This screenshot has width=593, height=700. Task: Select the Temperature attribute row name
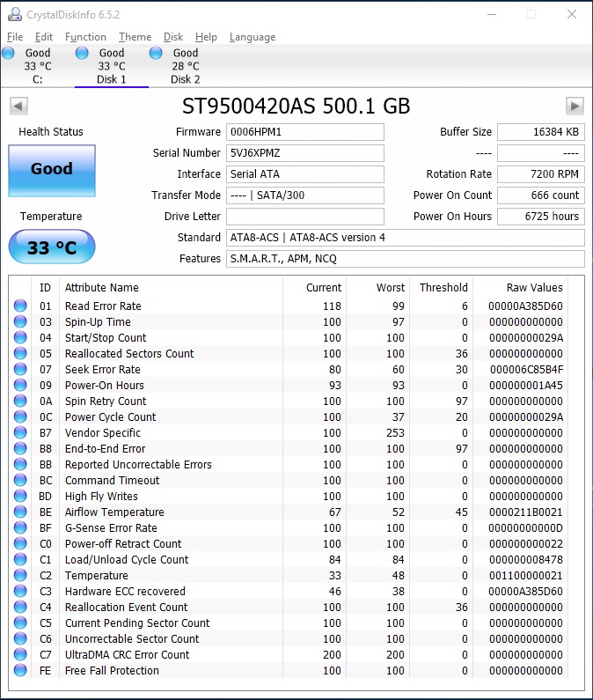[x=97, y=576]
